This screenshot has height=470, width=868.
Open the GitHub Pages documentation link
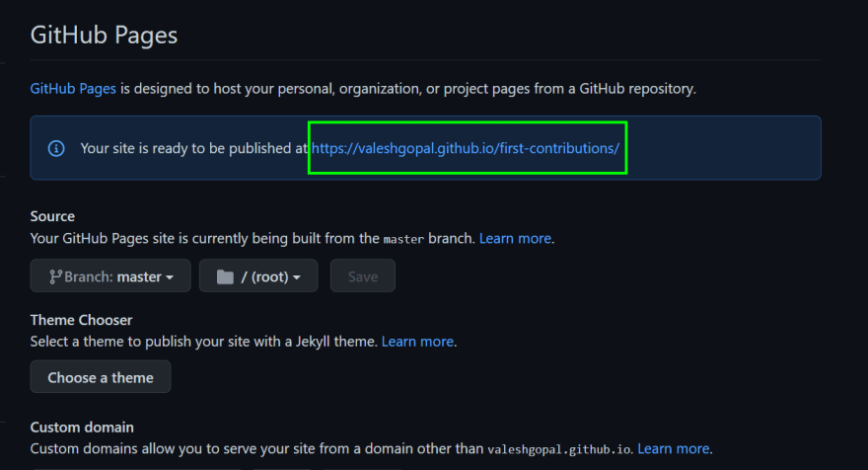coord(73,89)
